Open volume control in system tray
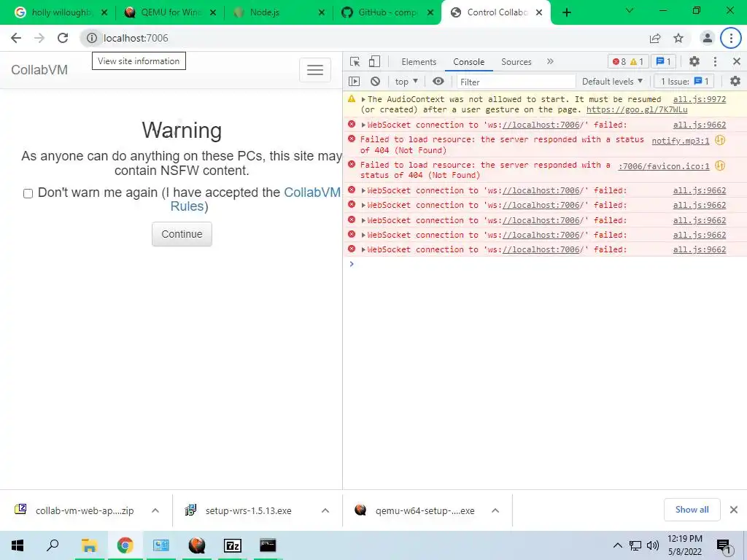Viewport: 747px width, 560px height. (653, 545)
